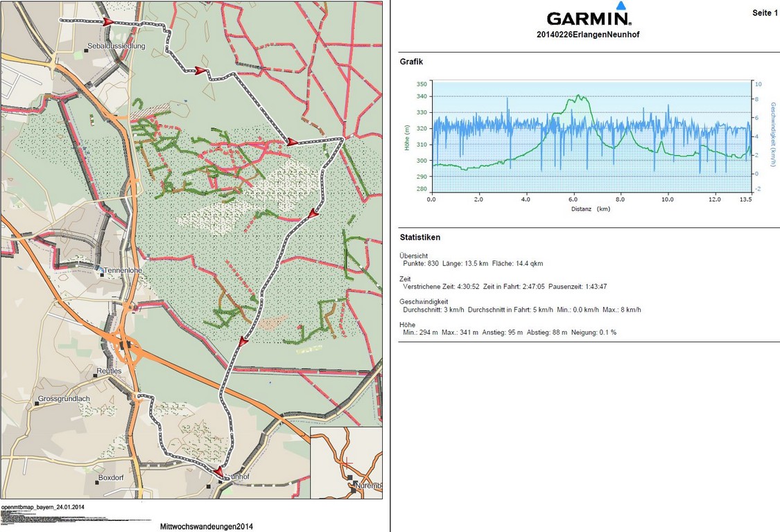Select the Reutles town marker square
This screenshot has width=780, height=532.
click(96, 376)
